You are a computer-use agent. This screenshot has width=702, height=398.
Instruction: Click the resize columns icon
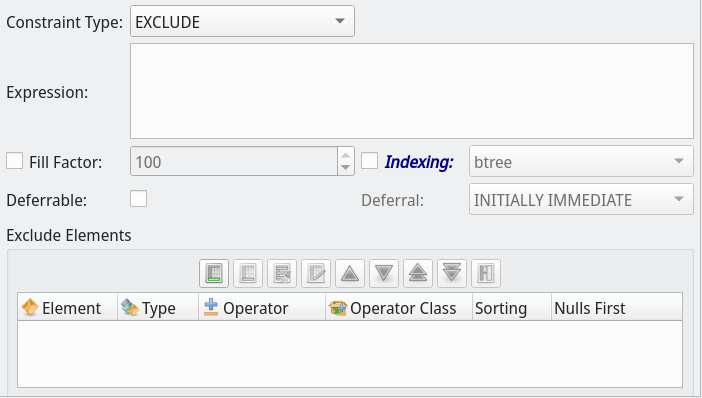click(486, 273)
